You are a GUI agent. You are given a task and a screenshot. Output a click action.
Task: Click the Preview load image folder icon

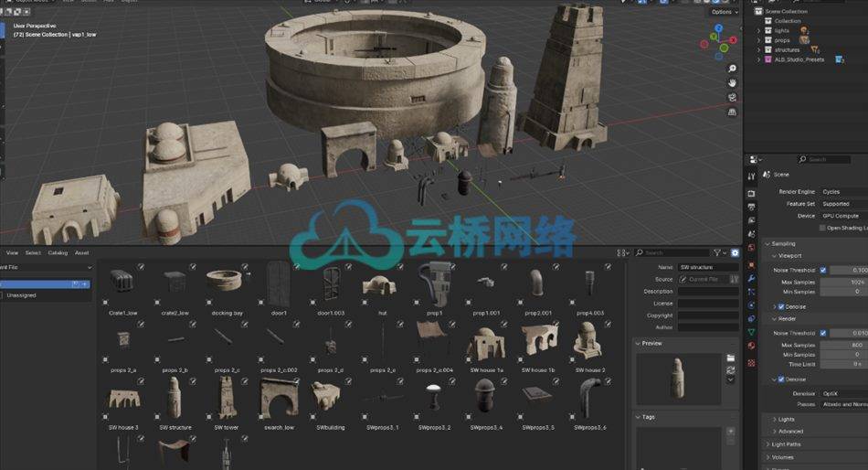coord(731,358)
